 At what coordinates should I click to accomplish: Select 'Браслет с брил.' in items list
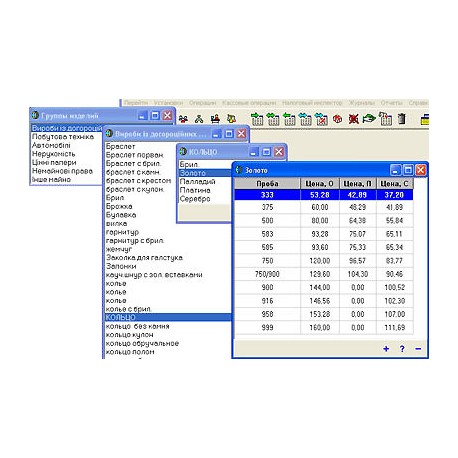pos(134,164)
